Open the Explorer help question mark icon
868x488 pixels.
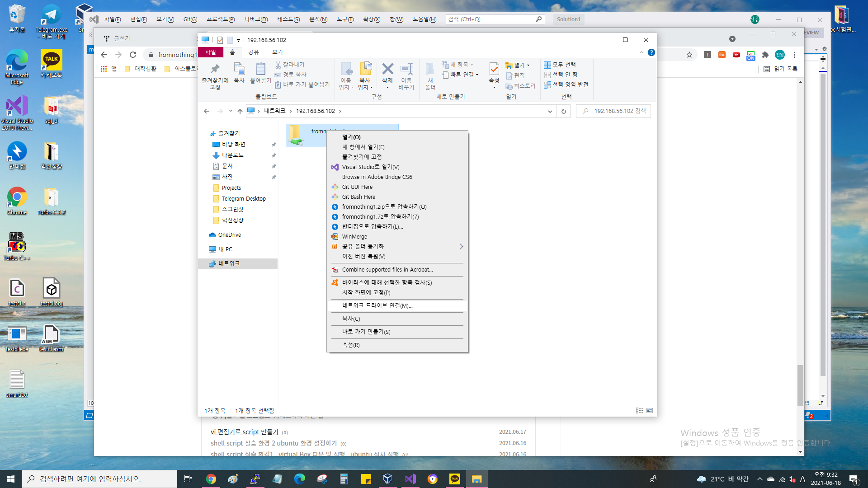click(651, 52)
